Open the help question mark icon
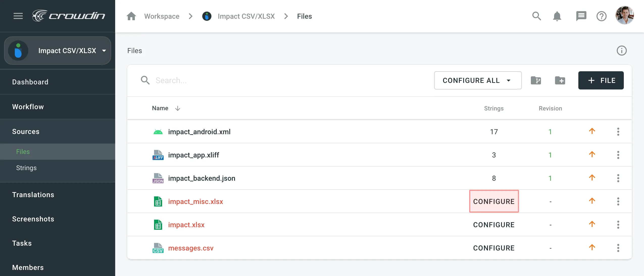644x276 pixels. click(x=602, y=16)
